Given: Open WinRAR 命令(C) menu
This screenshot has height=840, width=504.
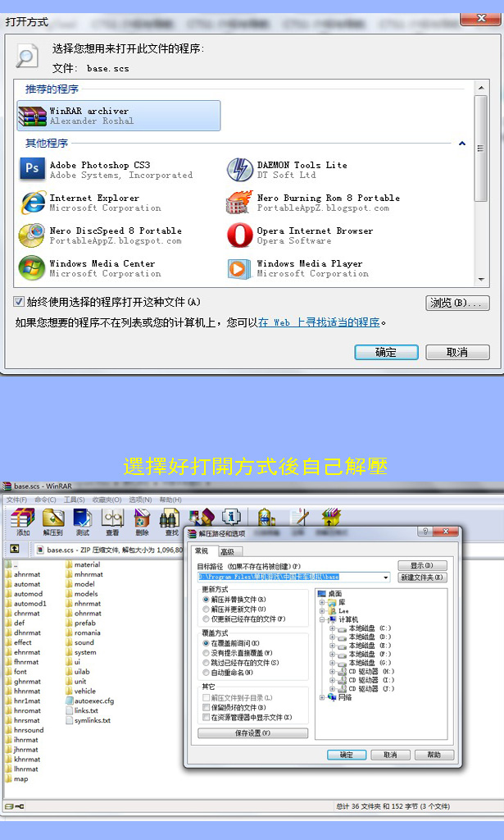Looking at the screenshot, I should [x=45, y=500].
